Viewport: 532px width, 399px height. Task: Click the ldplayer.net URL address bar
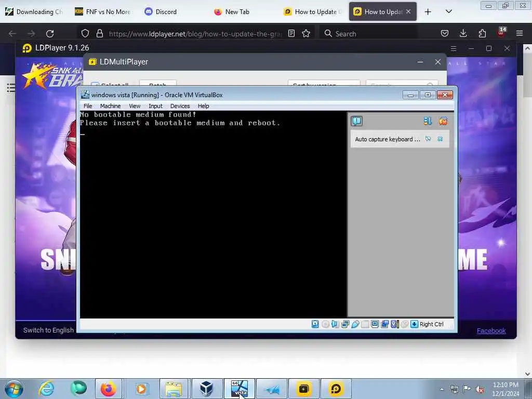click(195, 34)
